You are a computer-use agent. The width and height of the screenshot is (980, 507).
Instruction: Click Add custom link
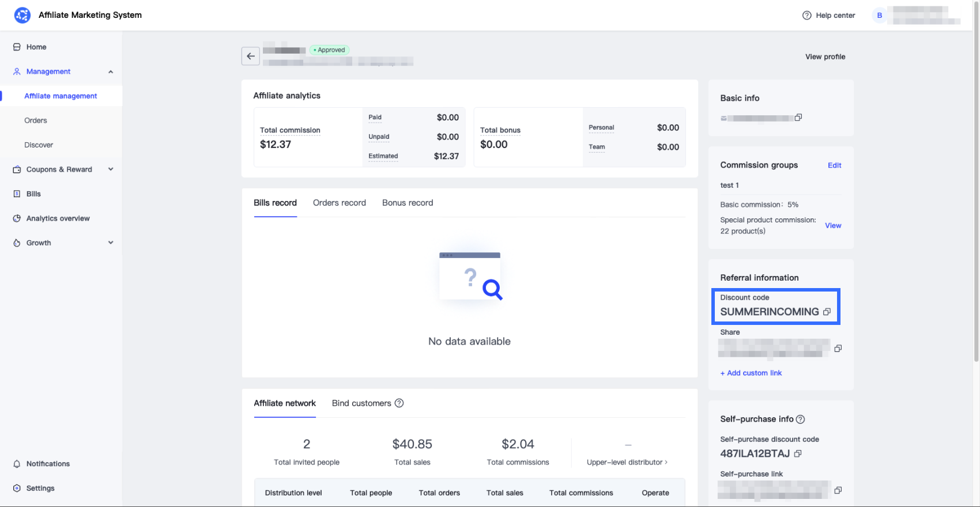751,373
